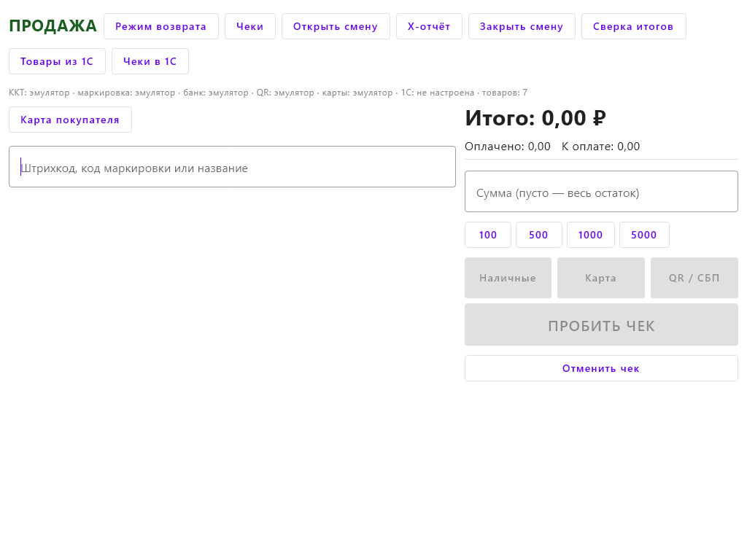
Task: Click ПРОБИТЬ ЧЕК button
Action: point(601,324)
